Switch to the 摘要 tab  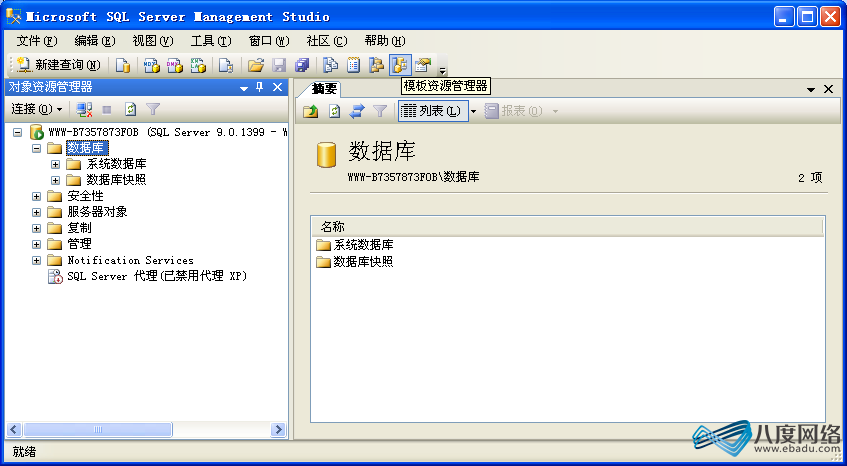click(x=324, y=89)
